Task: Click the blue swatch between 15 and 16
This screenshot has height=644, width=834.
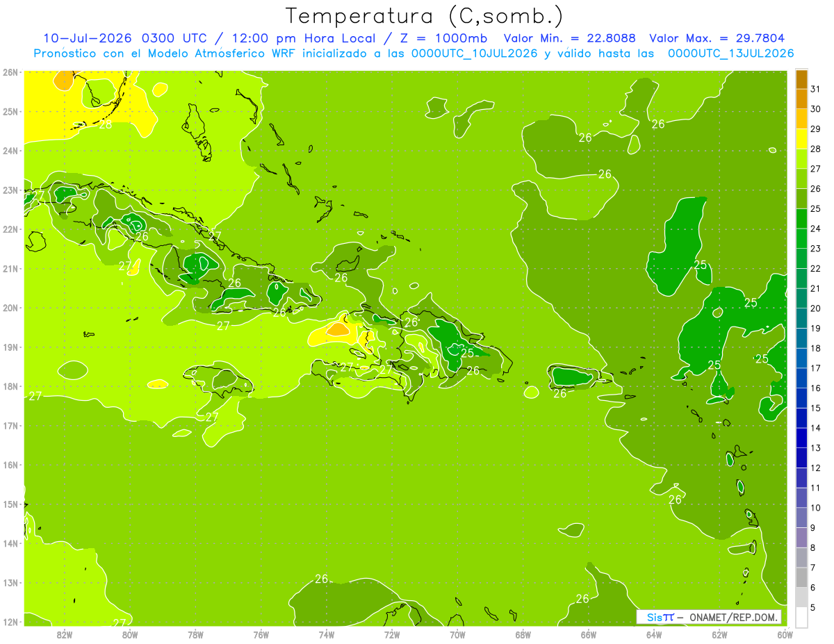Action: (x=801, y=398)
